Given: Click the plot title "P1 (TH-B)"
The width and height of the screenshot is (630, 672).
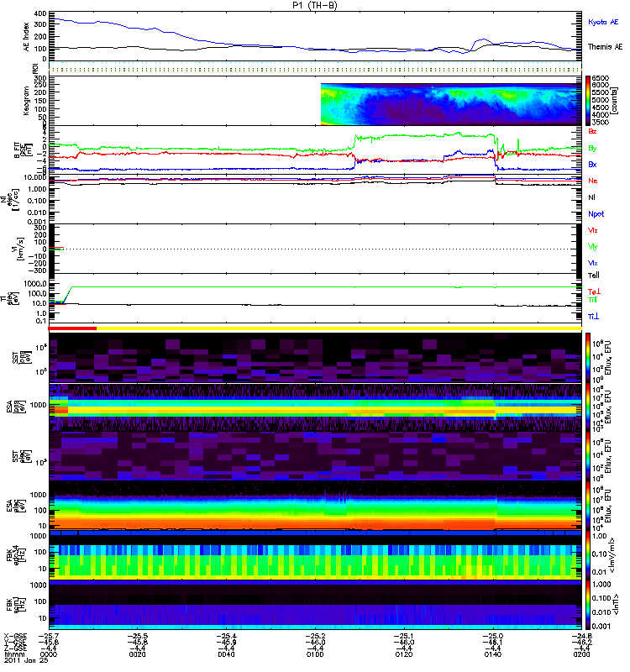Looking at the screenshot, I should point(314,5).
